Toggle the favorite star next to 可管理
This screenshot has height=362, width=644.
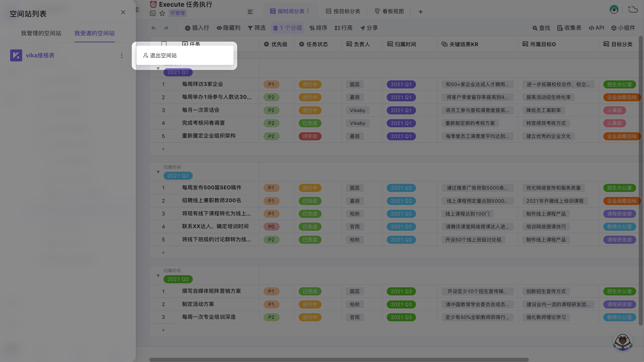click(x=162, y=13)
